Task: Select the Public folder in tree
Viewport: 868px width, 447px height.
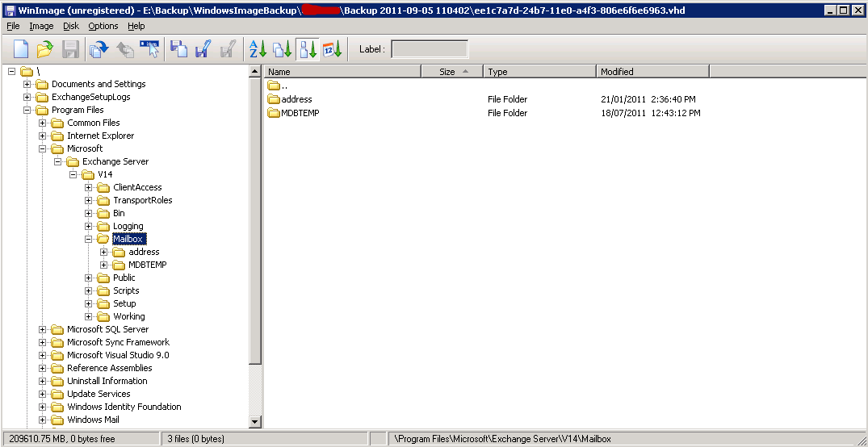Action: tap(124, 278)
